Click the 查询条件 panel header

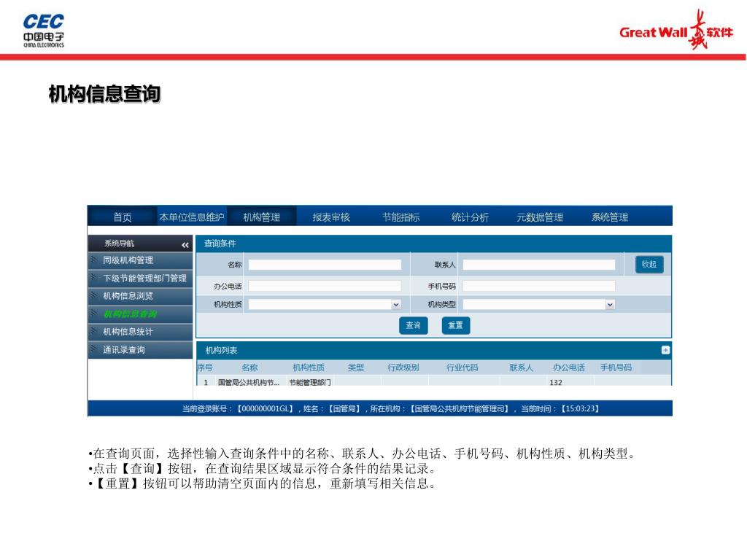pyautogui.click(x=433, y=244)
